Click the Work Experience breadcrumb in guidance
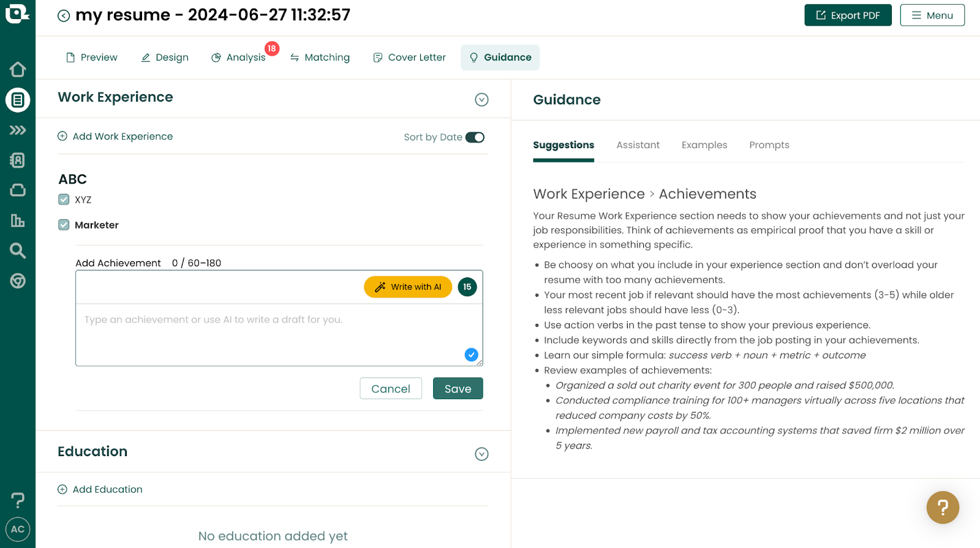980x548 pixels. 589,194
